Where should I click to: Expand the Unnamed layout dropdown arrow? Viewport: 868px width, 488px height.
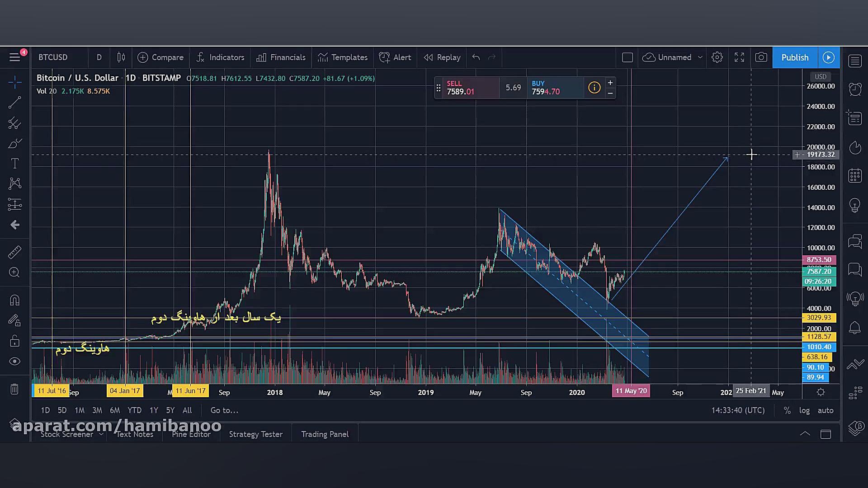pyautogui.click(x=700, y=57)
